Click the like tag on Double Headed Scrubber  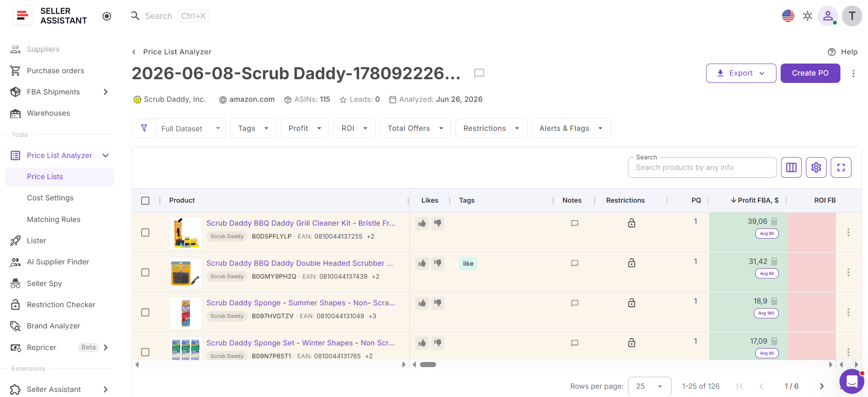pos(468,263)
